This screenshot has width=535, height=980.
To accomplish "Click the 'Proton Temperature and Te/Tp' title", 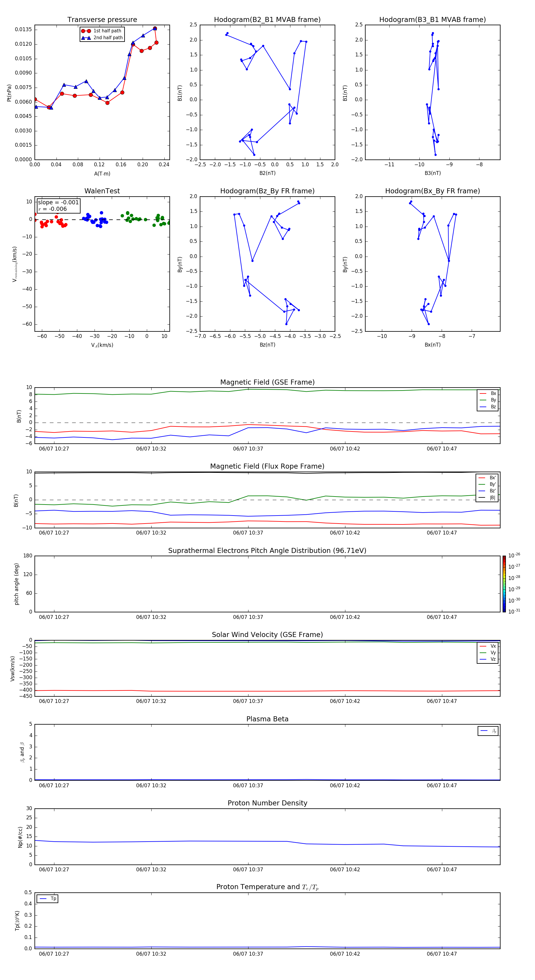I will 267,887.
